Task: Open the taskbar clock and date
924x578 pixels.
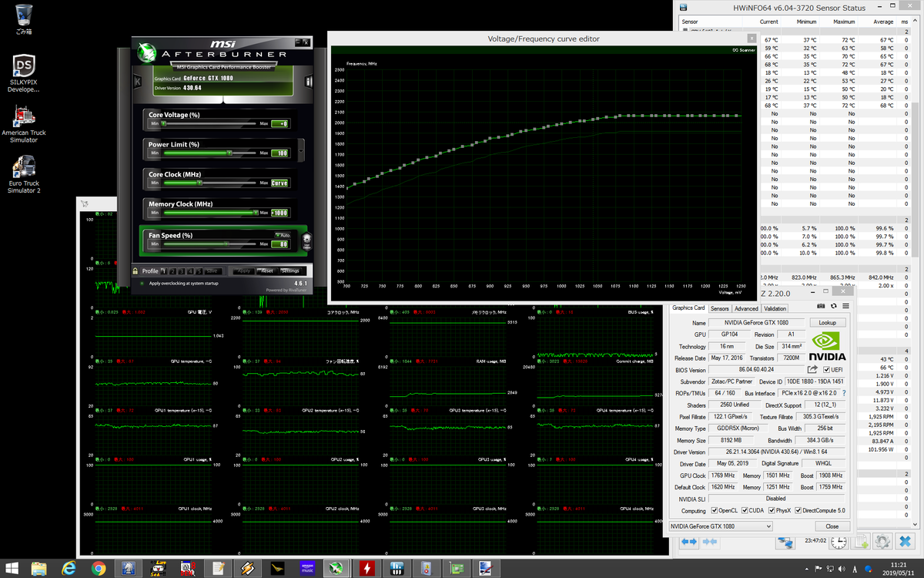Action: [x=897, y=568]
